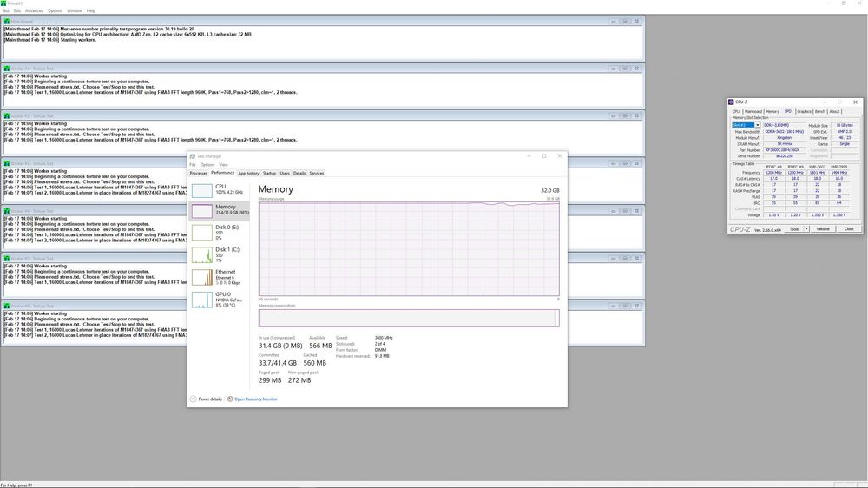The width and height of the screenshot is (868, 488).
Task: Open the Startup tab in Task Manager
Action: [269, 173]
